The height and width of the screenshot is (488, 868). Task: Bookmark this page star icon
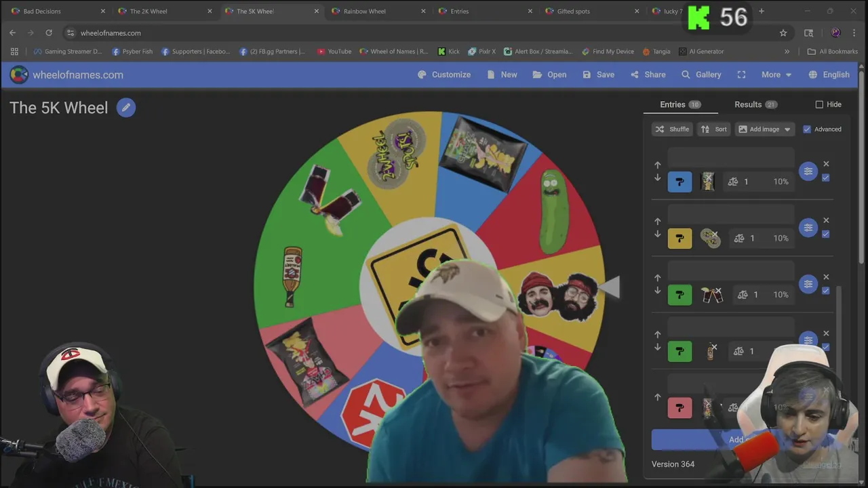click(783, 33)
